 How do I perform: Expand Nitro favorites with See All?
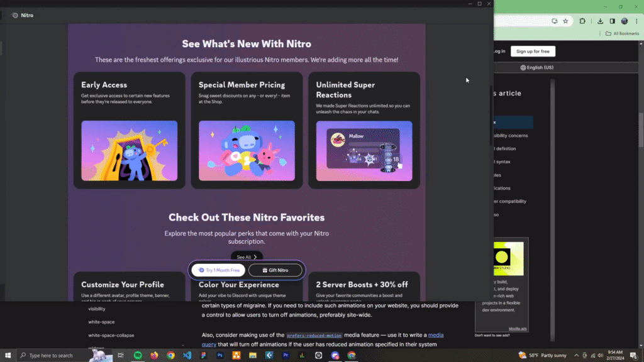(247, 257)
